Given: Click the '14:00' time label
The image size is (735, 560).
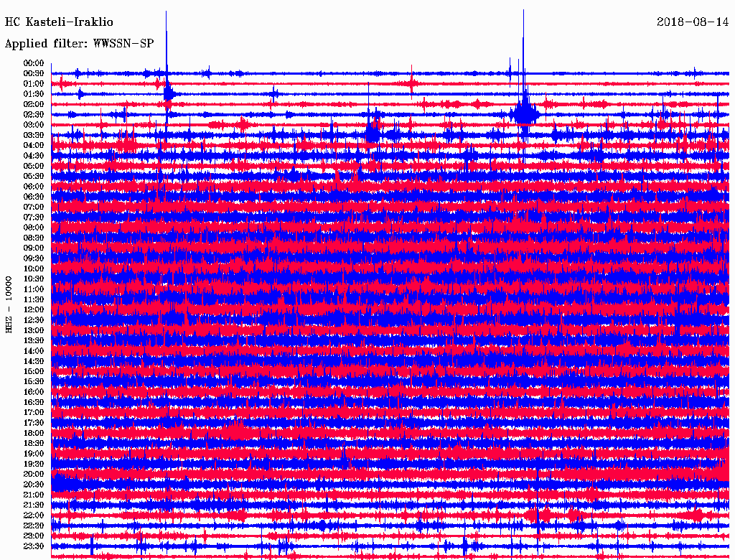Looking at the screenshot, I should 34,351.
